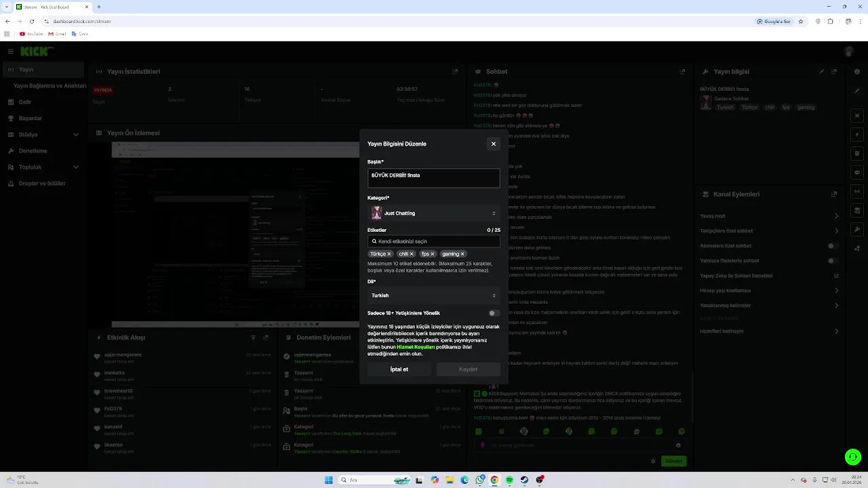The height and width of the screenshot is (488, 868).
Task: Go to Gelir in the sidebar
Action: (x=43, y=102)
